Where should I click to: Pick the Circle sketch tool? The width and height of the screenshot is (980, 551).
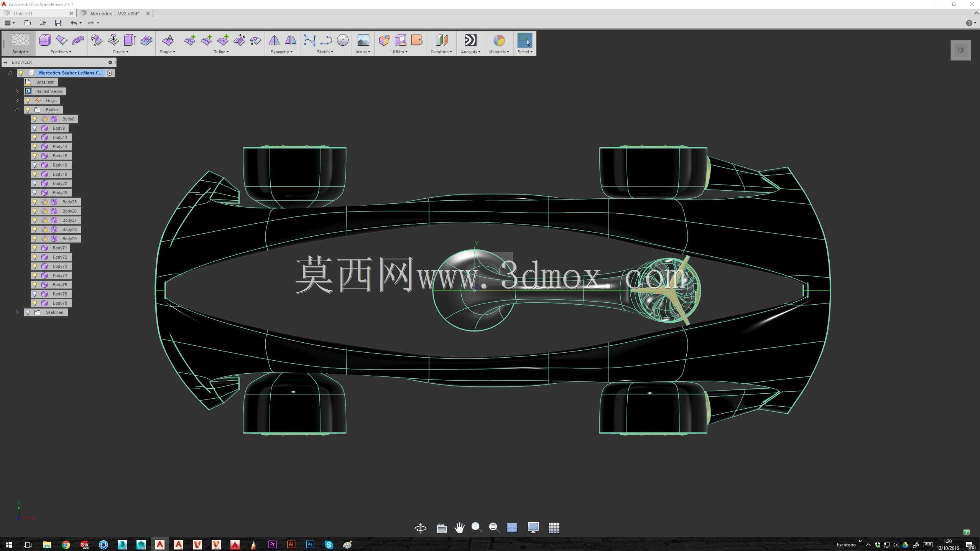[x=343, y=40]
